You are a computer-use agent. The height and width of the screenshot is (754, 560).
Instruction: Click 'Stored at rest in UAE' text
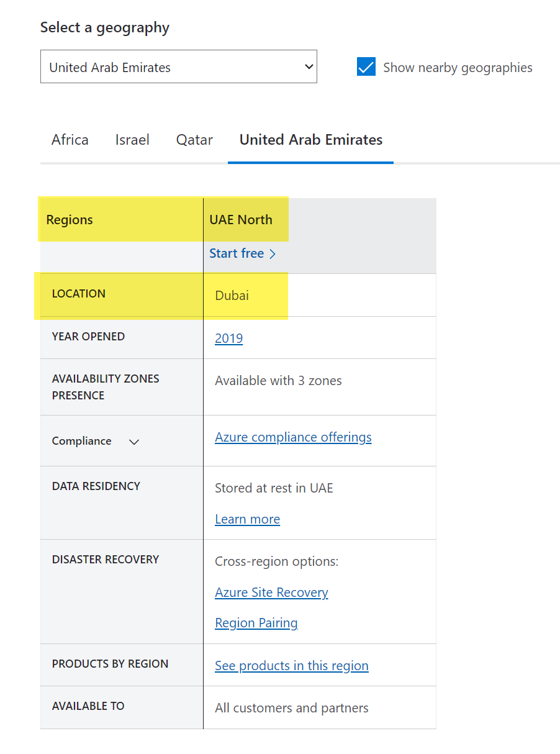click(274, 488)
